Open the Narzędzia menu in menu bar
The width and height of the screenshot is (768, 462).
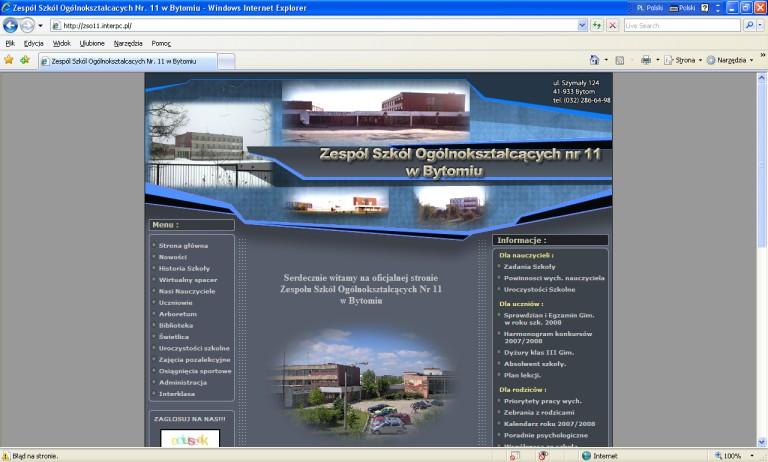click(x=128, y=43)
